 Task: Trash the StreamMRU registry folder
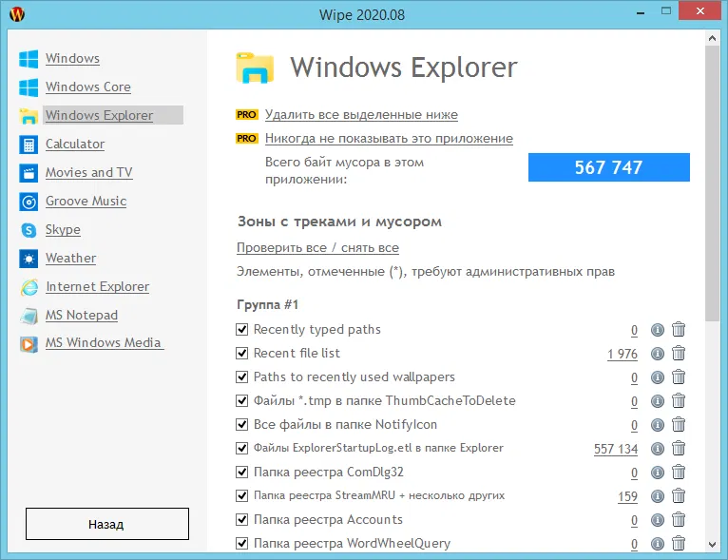click(679, 495)
